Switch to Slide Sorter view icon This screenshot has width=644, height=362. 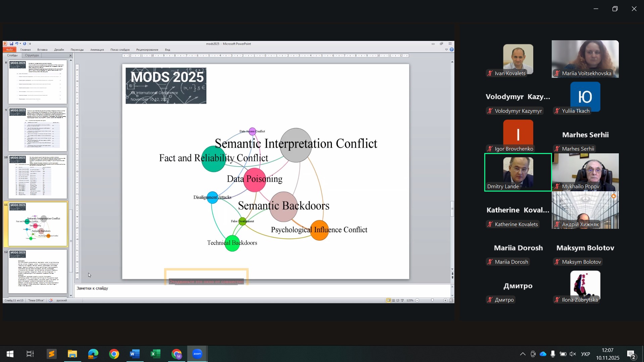click(x=393, y=301)
